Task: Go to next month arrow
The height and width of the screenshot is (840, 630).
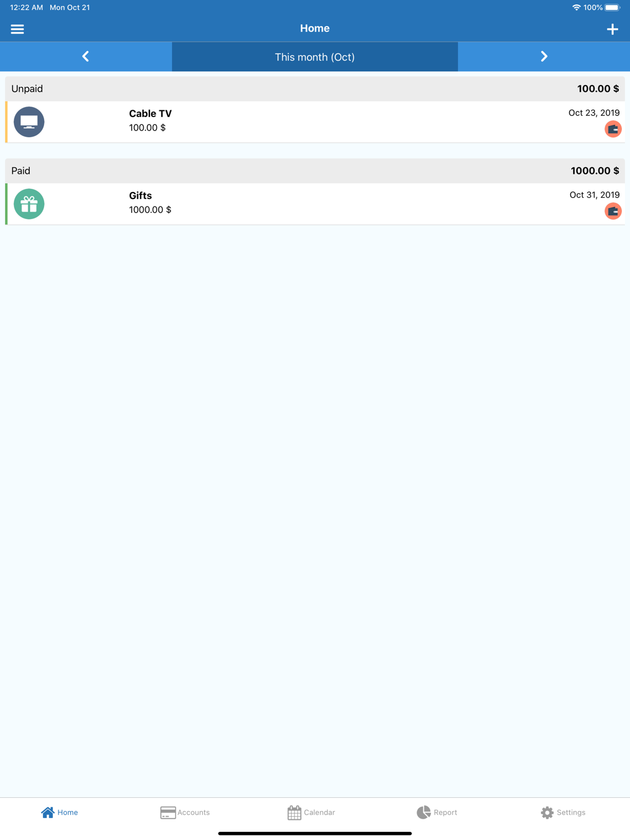Action: (544, 57)
